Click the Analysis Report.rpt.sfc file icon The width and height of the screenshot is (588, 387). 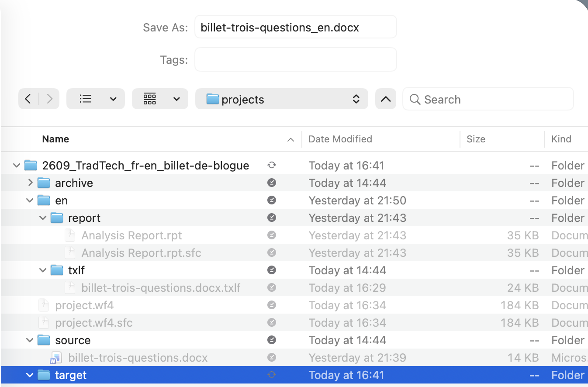(70, 253)
